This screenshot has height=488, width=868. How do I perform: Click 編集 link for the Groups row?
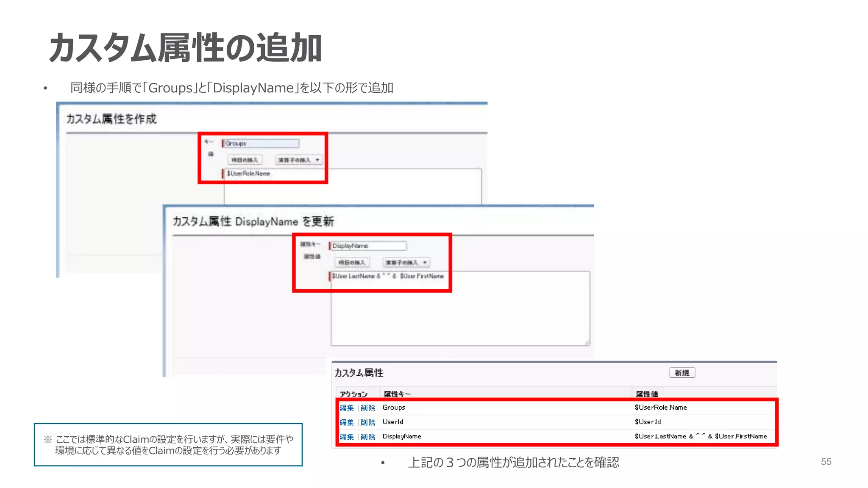346,408
